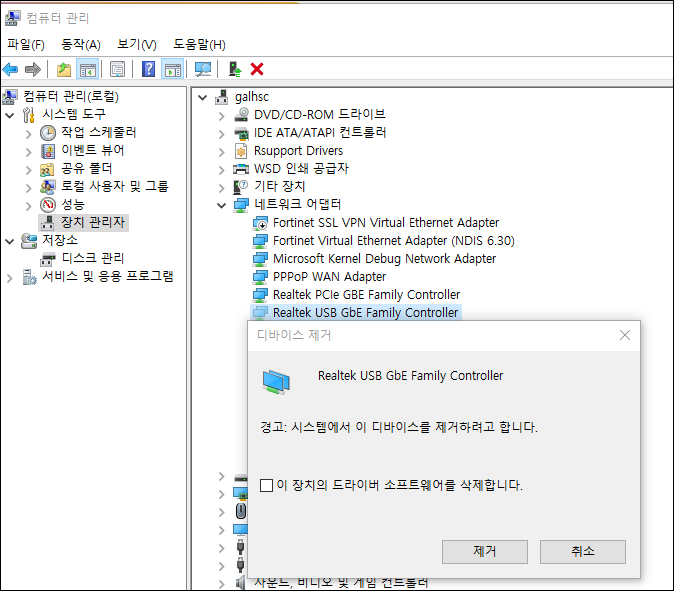Viewport: 674px width, 591px height.
Task: Open the 보기(V) menu
Action: [137, 44]
